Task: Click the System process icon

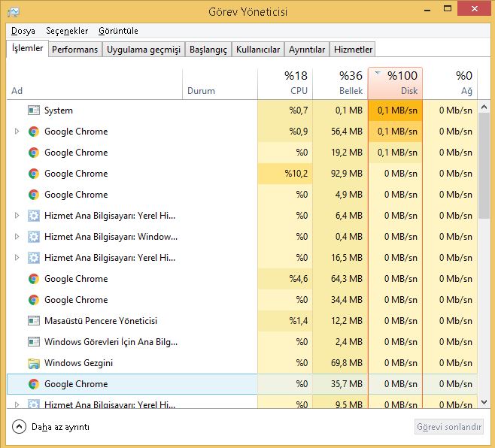Action: [x=33, y=110]
